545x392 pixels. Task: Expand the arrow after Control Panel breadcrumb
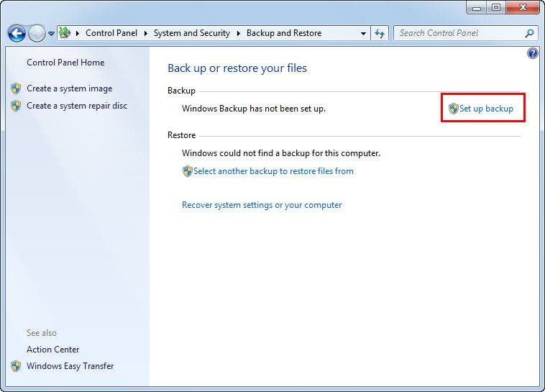point(146,33)
